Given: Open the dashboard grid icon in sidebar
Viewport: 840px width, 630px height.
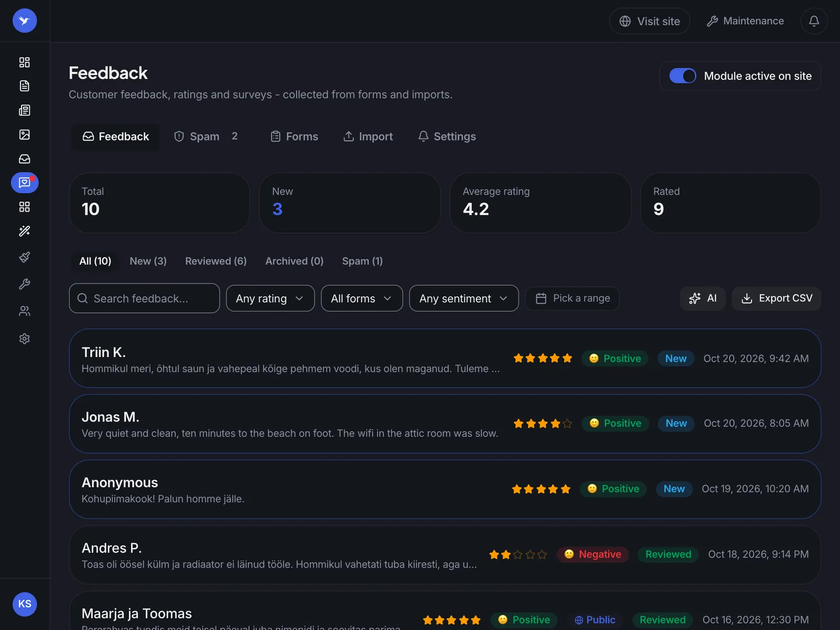Looking at the screenshot, I should coord(25,62).
